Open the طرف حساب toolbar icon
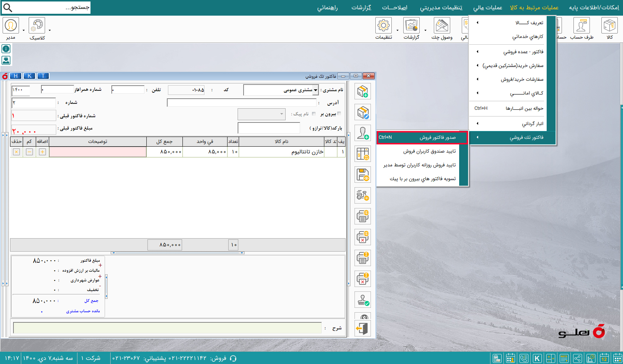The image size is (623, 364). tap(582, 25)
